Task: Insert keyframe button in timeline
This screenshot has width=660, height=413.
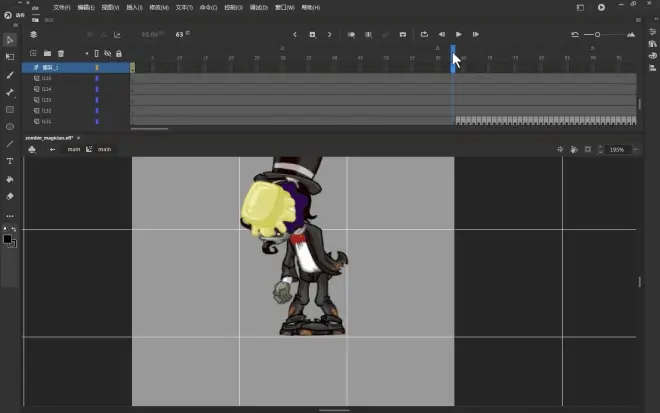Action: tap(312, 35)
